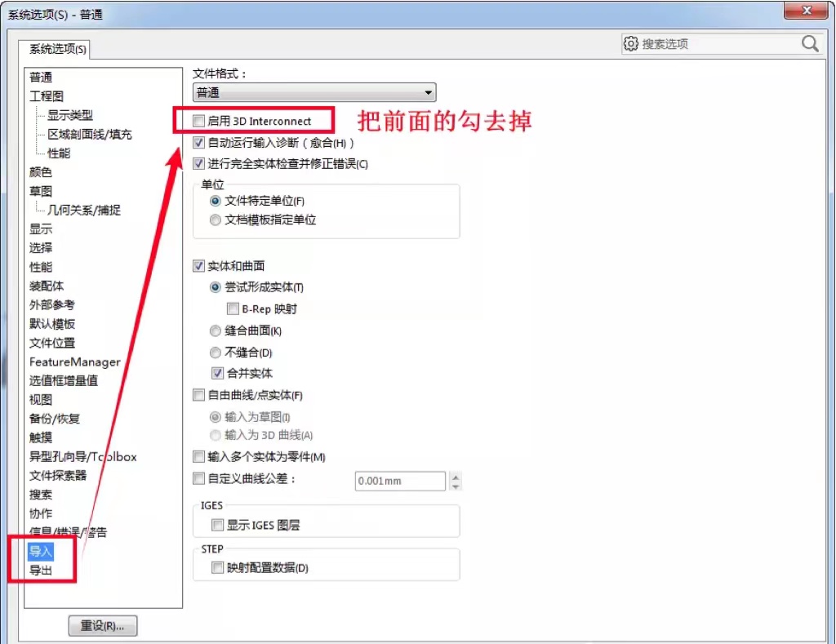Decrease tolerance with stepper down arrow
Image resolution: width=836 pixels, height=644 pixels.
coord(456,486)
